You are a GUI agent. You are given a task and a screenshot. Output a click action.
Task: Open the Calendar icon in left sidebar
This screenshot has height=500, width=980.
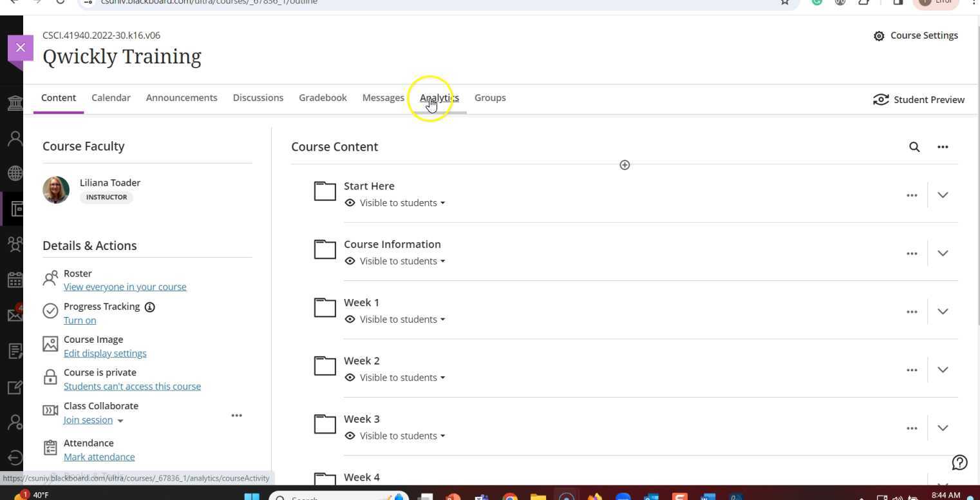click(15, 278)
